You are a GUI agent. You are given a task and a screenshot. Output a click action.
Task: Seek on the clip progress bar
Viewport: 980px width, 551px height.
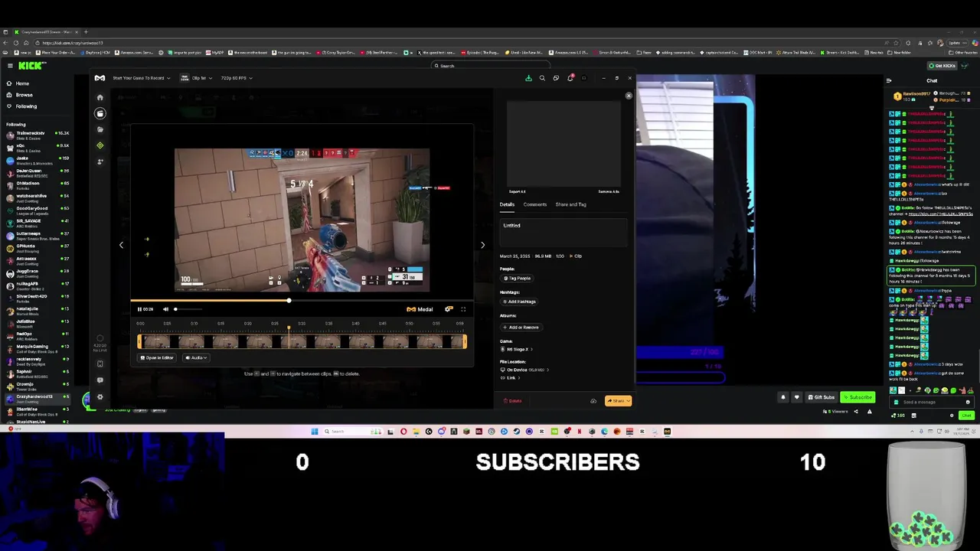coord(302,301)
